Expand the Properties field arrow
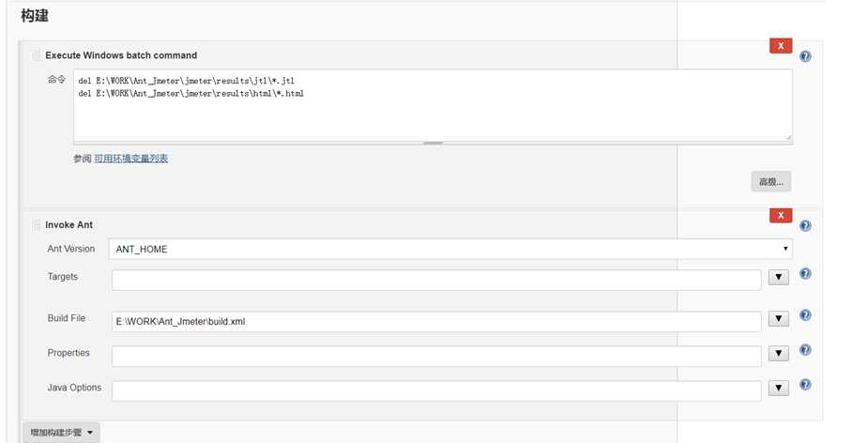Image resolution: width=868 pixels, height=443 pixels. coord(778,353)
